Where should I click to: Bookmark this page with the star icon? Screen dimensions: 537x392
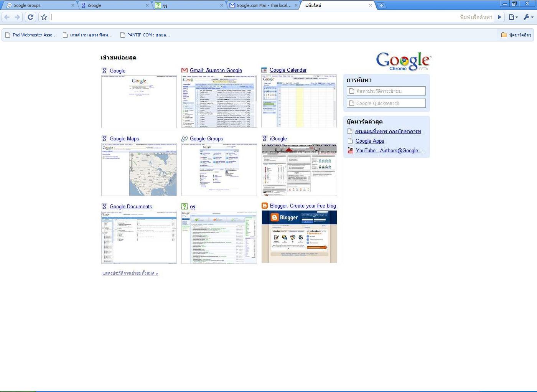click(44, 17)
